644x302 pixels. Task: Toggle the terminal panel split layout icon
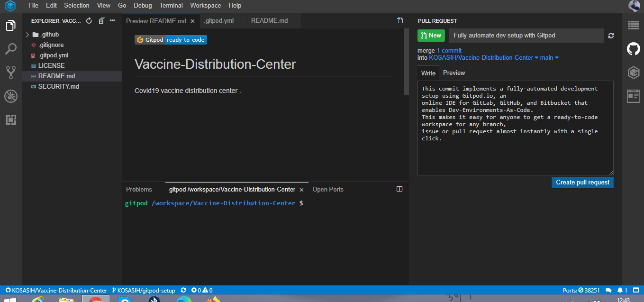click(399, 189)
